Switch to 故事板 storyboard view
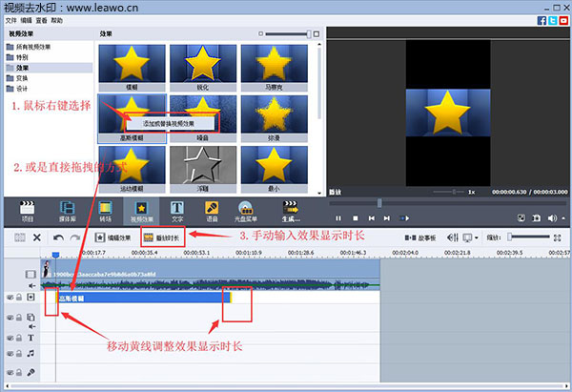Viewport: 572px width, 392px height. pos(420,238)
